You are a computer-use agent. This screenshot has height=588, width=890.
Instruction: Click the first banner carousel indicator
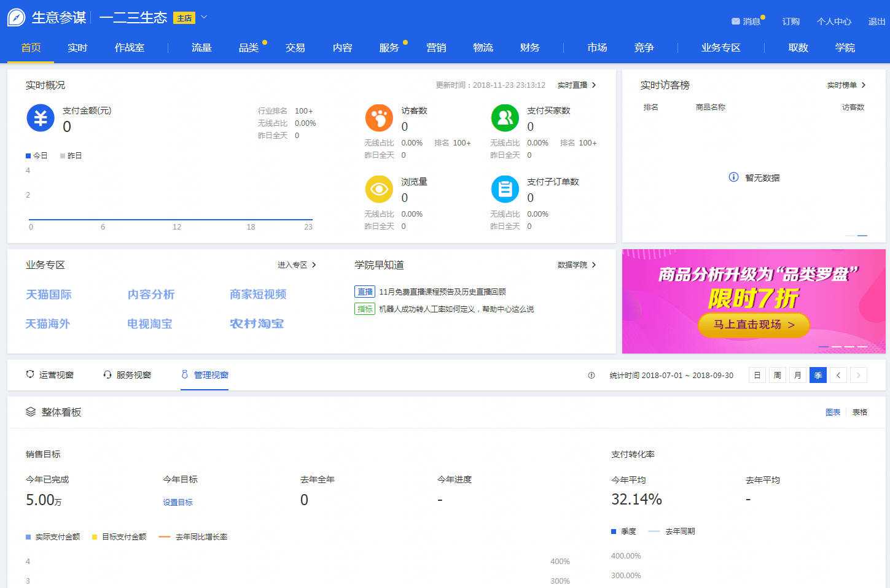[824, 347]
